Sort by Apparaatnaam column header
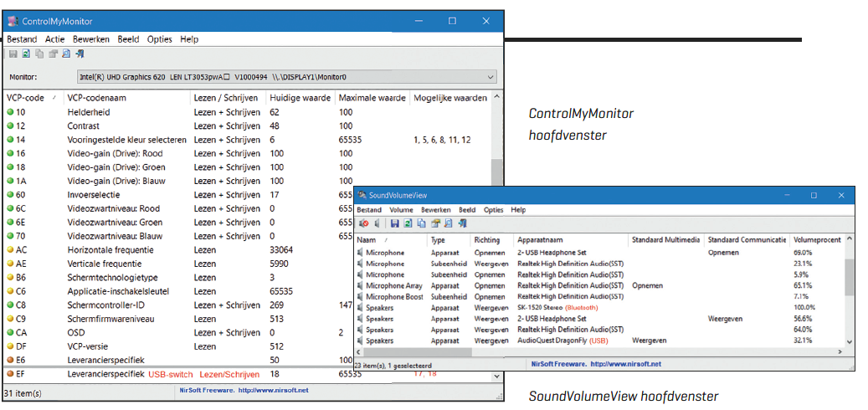 (571, 240)
